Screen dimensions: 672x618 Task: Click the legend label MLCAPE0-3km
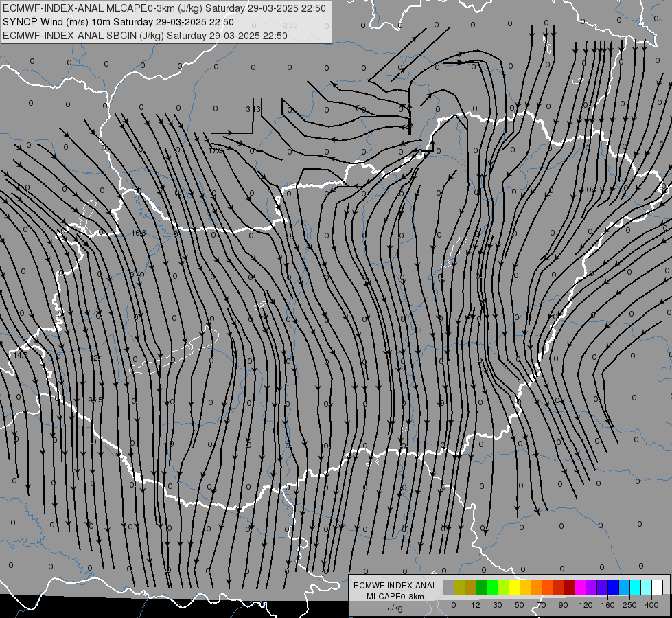coord(395,597)
